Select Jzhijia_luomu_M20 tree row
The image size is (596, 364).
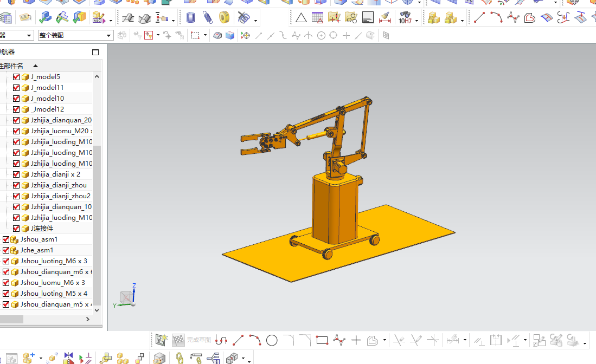coord(61,131)
